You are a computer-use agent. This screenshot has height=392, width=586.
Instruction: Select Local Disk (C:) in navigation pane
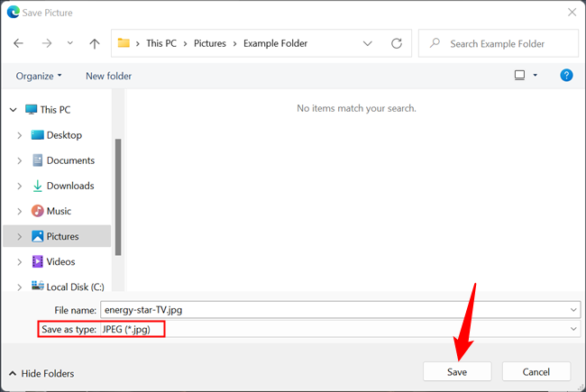tap(75, 287)
